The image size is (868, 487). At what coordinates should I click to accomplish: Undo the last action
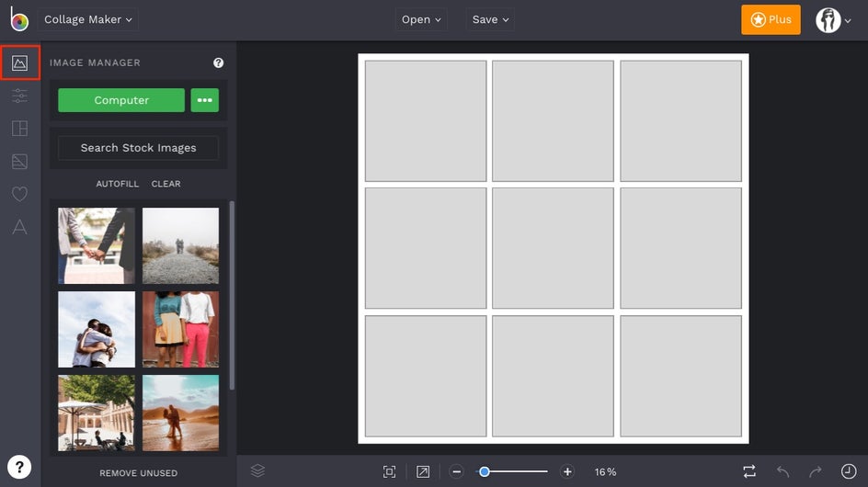click(x=782, y=471)
